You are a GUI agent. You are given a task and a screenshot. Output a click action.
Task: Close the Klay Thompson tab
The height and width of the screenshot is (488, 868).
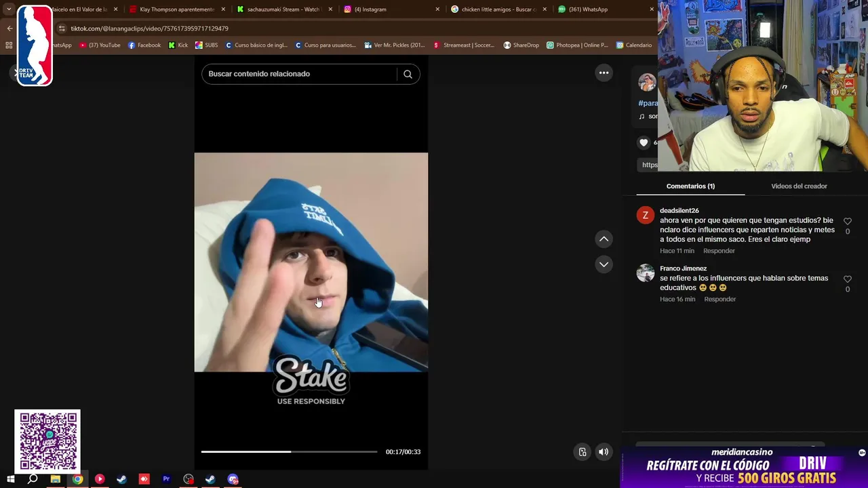click(223, 9)
